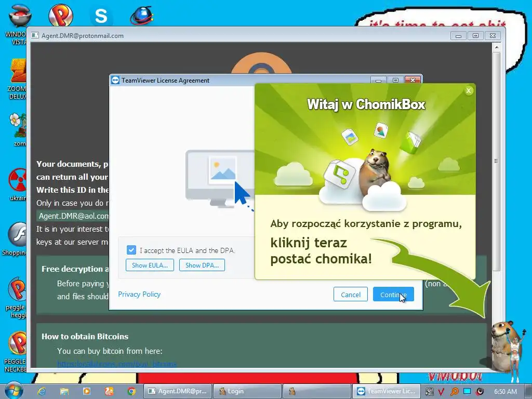This screenshot has width=532, height=399.
Task: Click the Agent.DMR@protonmail.com window title icon
Action: pyautogui.click(x=35, y=35)
